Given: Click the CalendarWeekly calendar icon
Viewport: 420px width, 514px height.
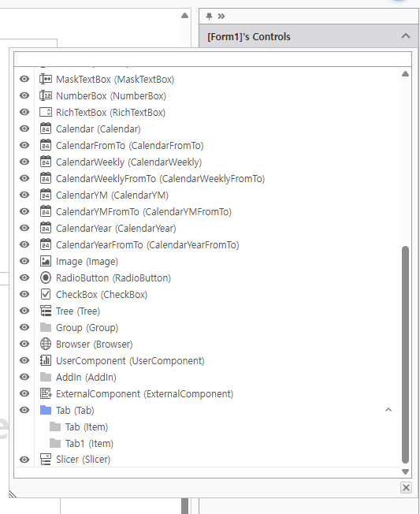Looking at the screenshot, I should (x=46, y=162).
